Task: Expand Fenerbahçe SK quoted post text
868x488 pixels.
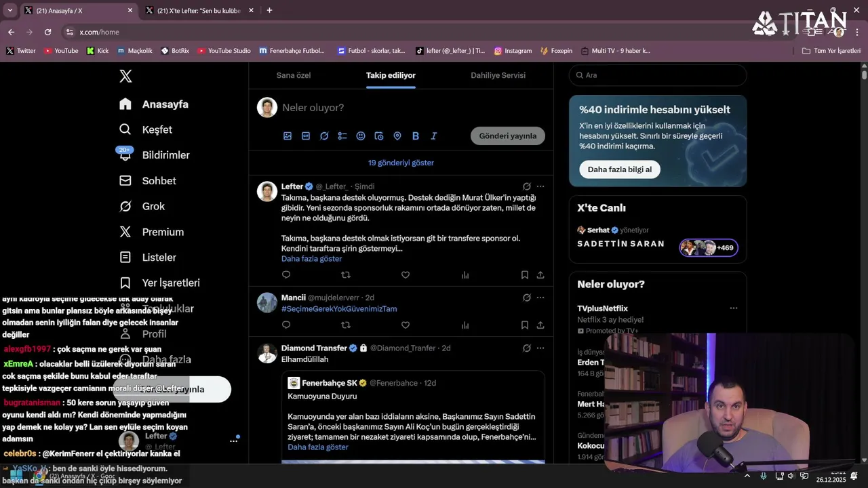Action: (x=317, y=447)
